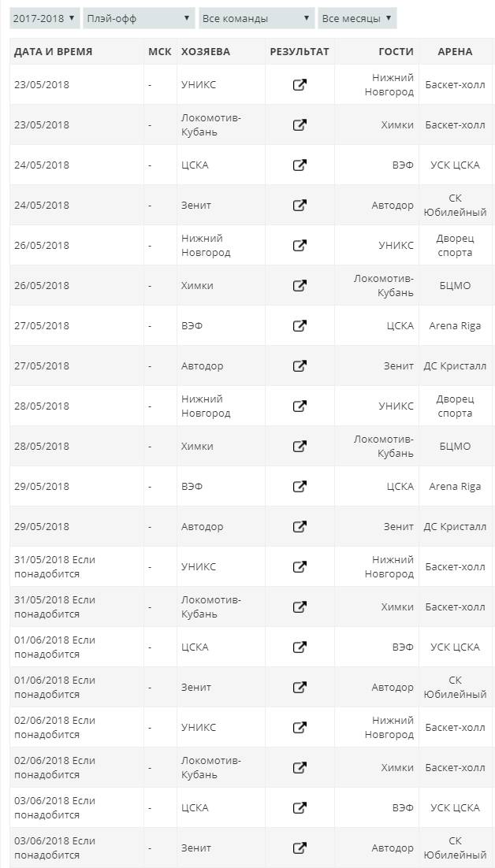Click the ГОСТИ column header
The height and width of the screenshot is (868, 495).
pyautogui.click(x=396, y=52)
